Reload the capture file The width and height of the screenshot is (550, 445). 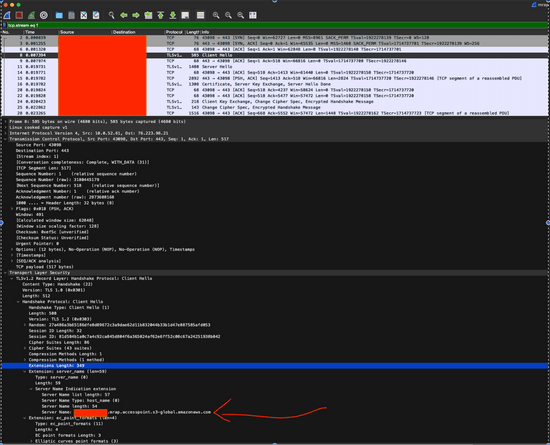click(x=96, y=15)
